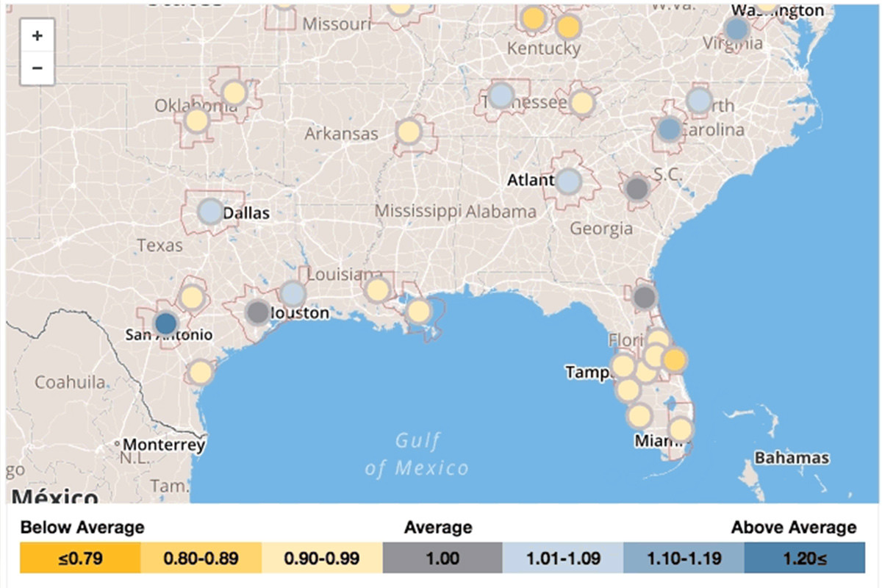Viewport: 882px width, 588px height.
Task: Select the blue marker in Virginia
Action: pos(736,29)
